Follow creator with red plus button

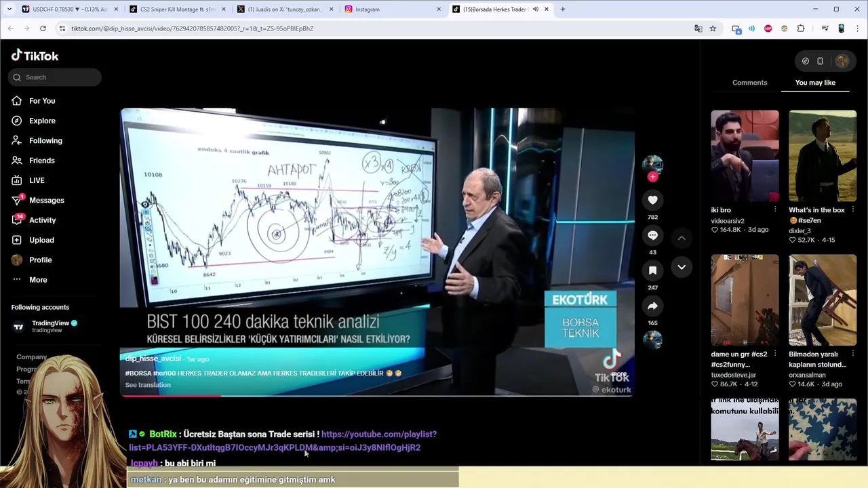pyautogui.click(x=652, y=177)
